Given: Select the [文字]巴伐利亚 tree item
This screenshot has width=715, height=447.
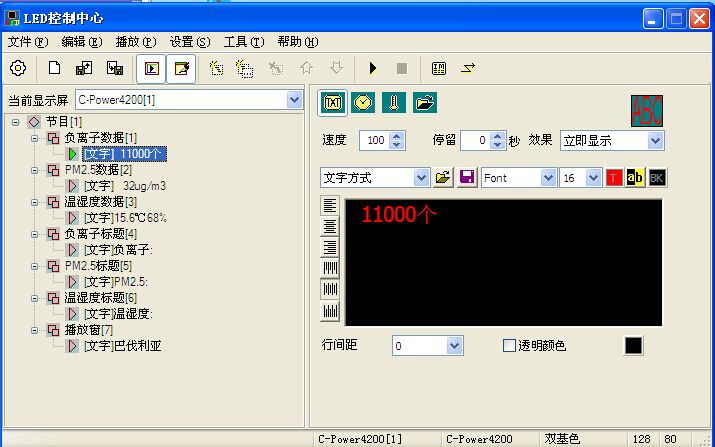Looking at the screenshot, I should (x=123, y=347).
